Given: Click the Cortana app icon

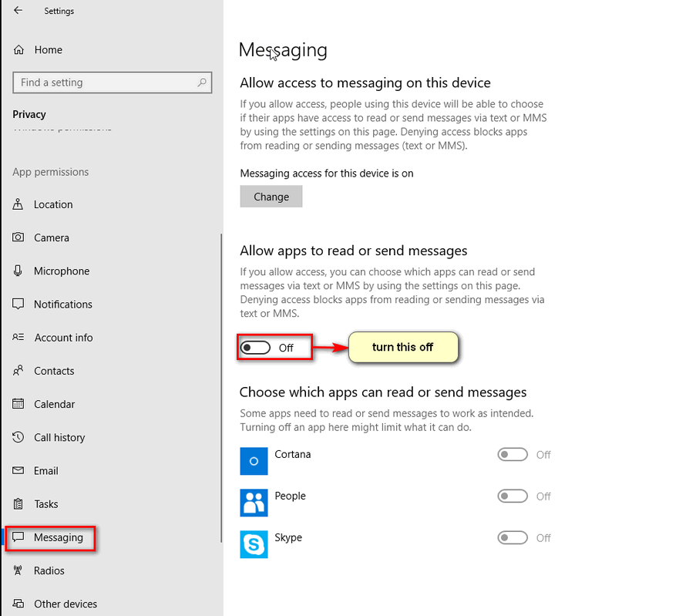Looking at the screenshot, I should point(254,460).
